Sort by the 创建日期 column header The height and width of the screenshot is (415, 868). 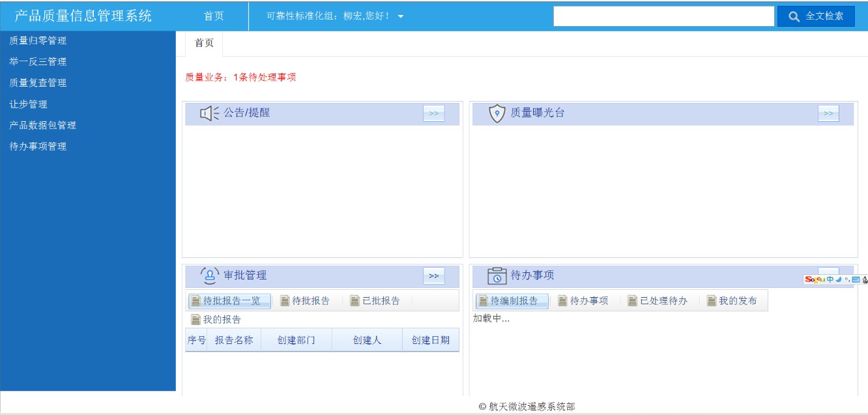click(430, 340)
